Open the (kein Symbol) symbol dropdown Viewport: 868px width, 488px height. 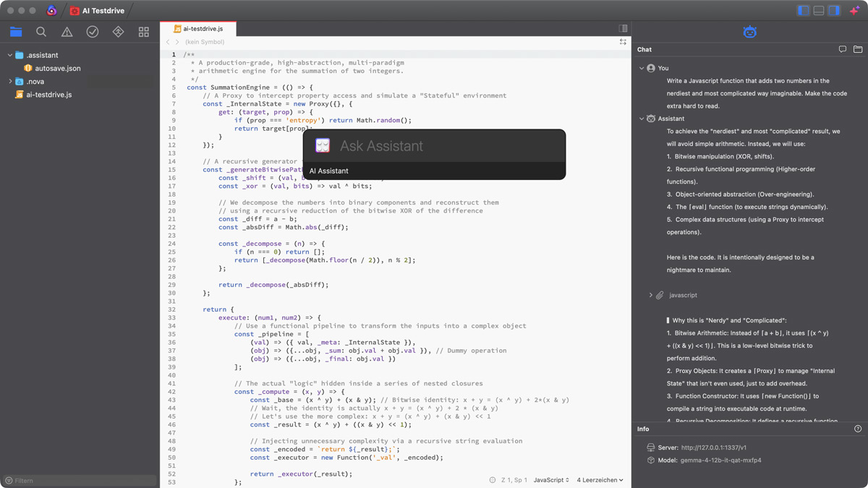pyautogui.click(x=205, y=42)
